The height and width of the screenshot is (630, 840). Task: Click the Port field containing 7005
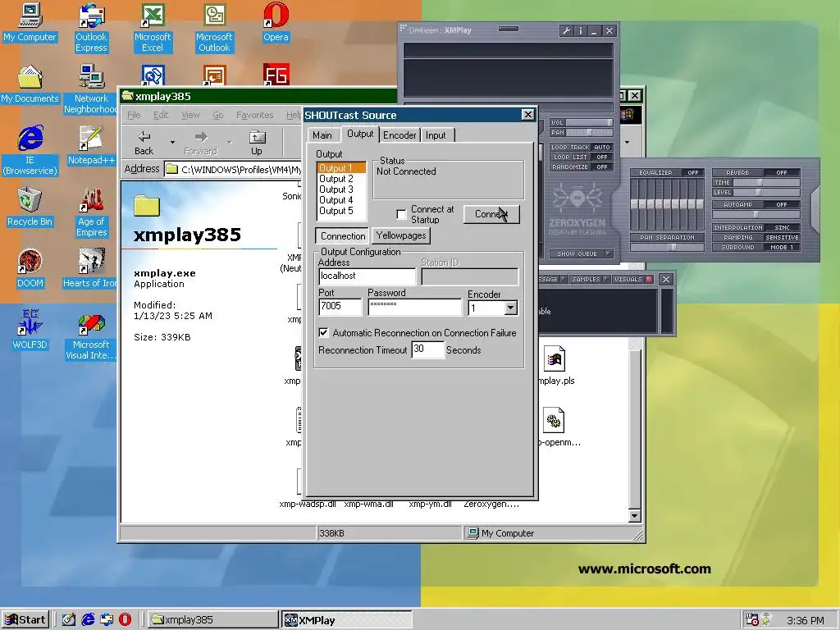(340, 307)
